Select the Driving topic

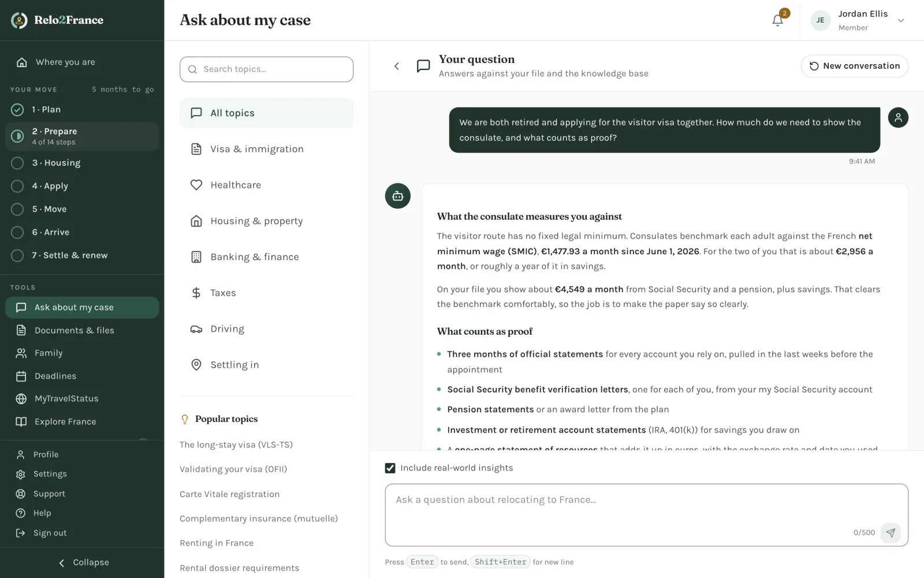[x=266, y=329]
